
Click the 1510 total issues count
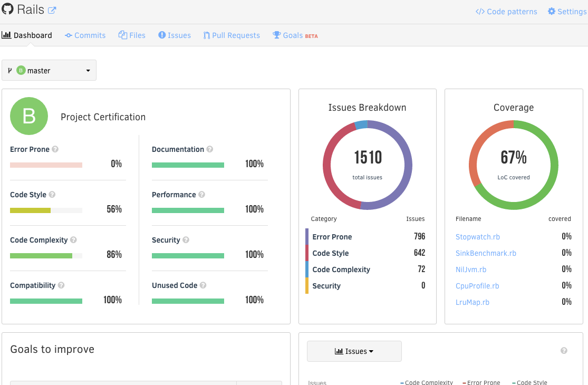coord(368,158)
